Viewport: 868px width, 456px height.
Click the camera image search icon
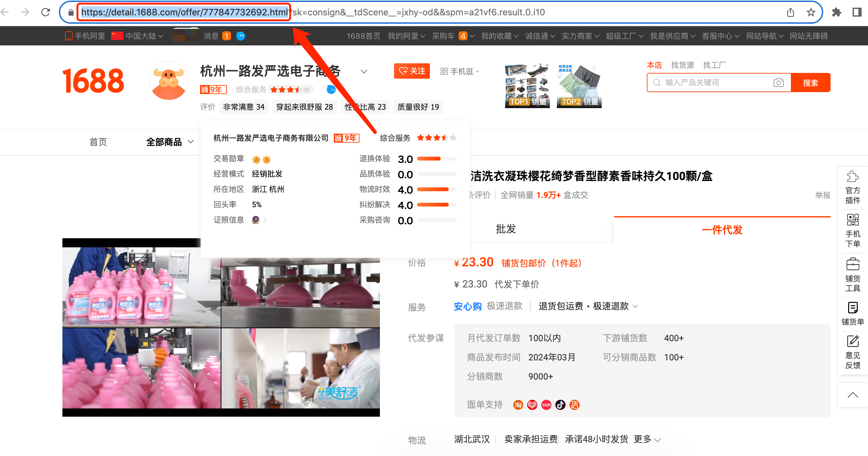778,83
